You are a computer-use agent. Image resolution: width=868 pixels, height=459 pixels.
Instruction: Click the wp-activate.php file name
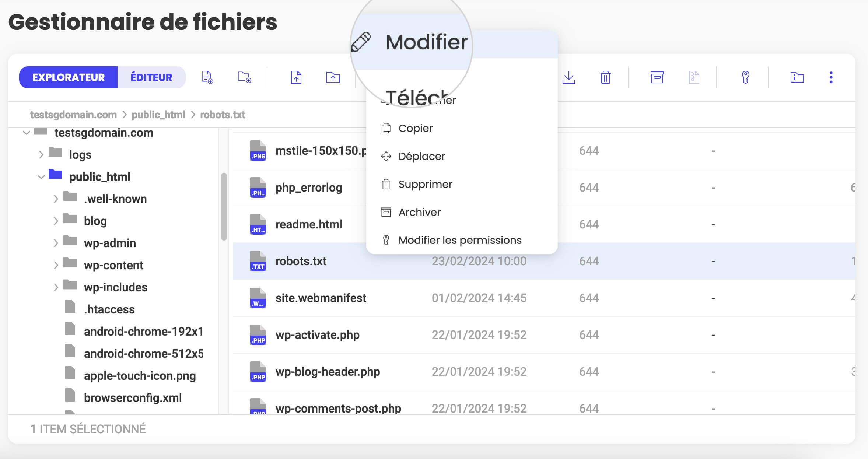[x=318, y=335]
